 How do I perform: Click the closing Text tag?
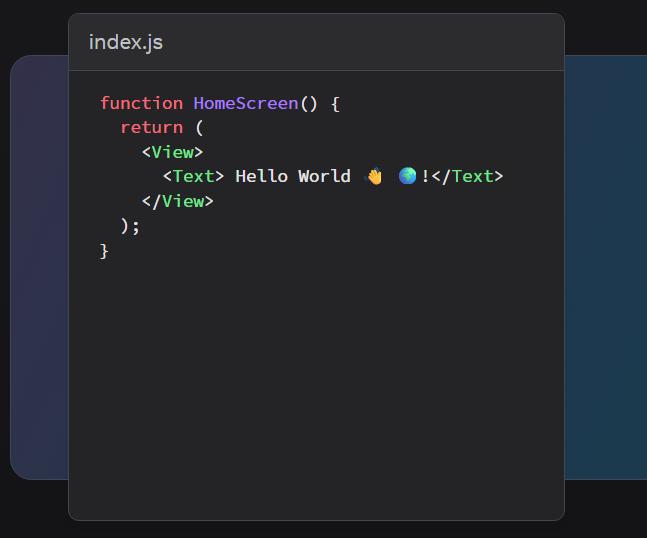pyautogui.click(x=467, y=176)
